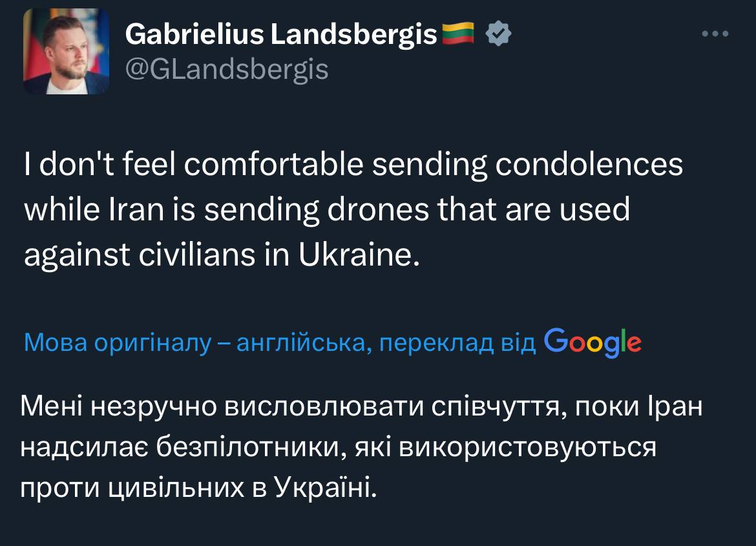Click the word "Іран" in the translation
Screen dimensions: 756x546
click(673, 408)
